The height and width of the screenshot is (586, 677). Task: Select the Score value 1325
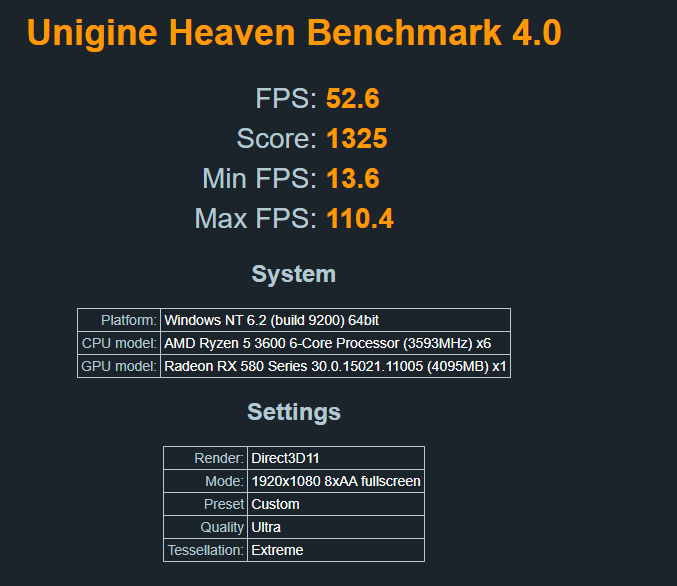(x=357, y=139)
